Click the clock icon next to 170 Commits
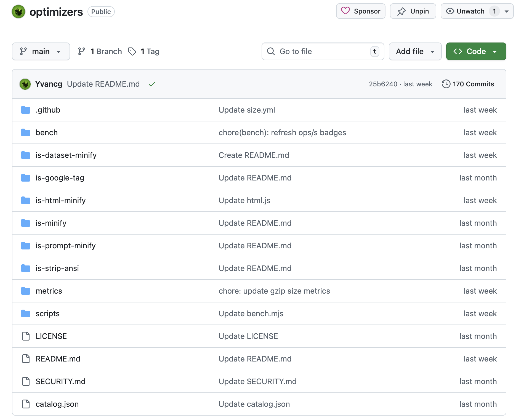The width and height of the screenshot is (516, 420). pos(446,84)
